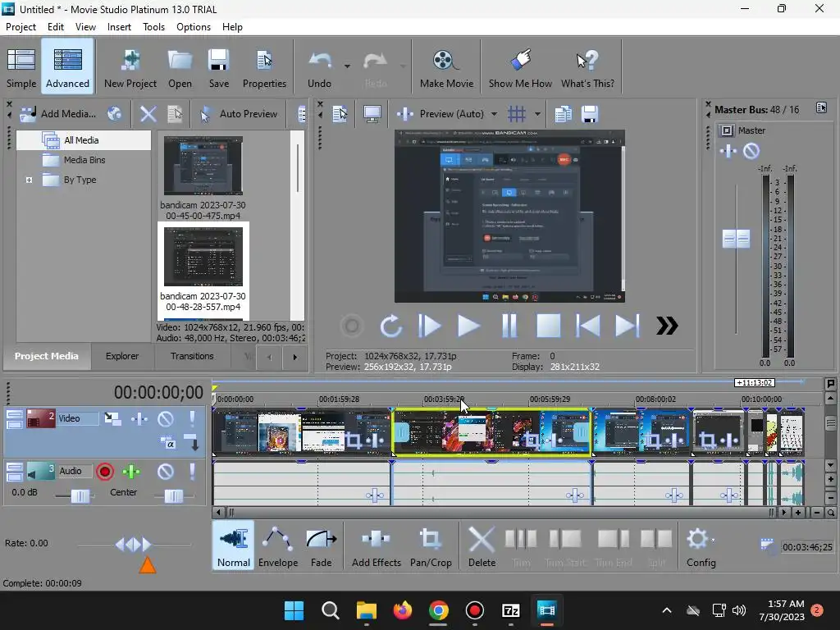Expand the By Type tree node
840x630 pixels.
click(x=29, y=180)
